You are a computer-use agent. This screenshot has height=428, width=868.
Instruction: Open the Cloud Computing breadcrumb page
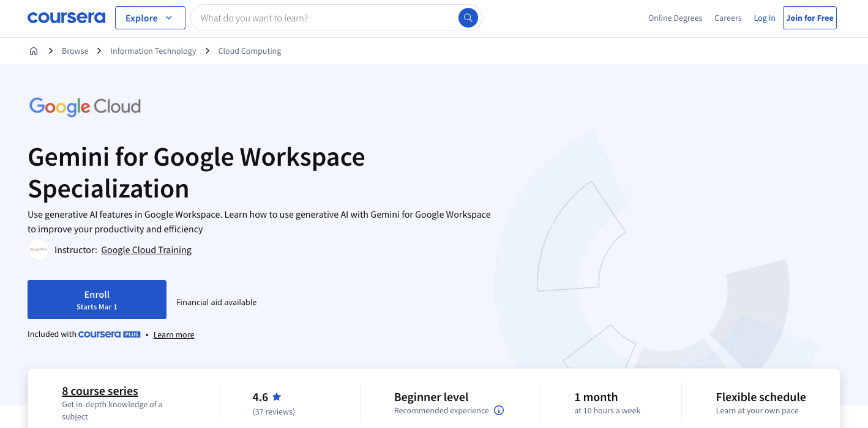(249, 51)
